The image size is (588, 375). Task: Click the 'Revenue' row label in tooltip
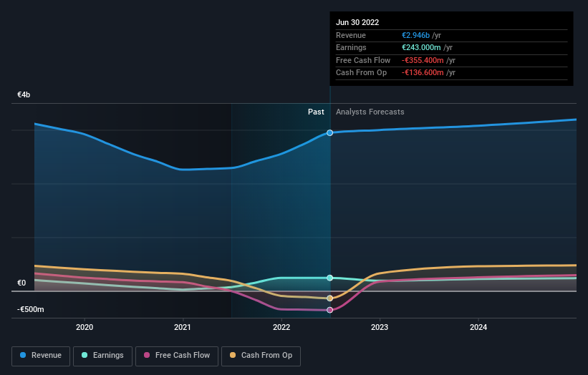(351, 35)
